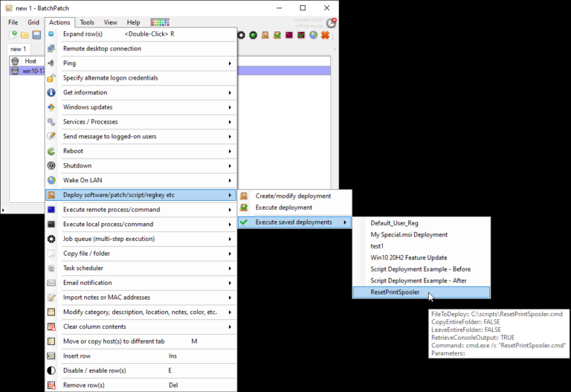Select Copy file / folder
Image resolution: width=571 pixels, height=392 pixels.
(x=141, y=253)
